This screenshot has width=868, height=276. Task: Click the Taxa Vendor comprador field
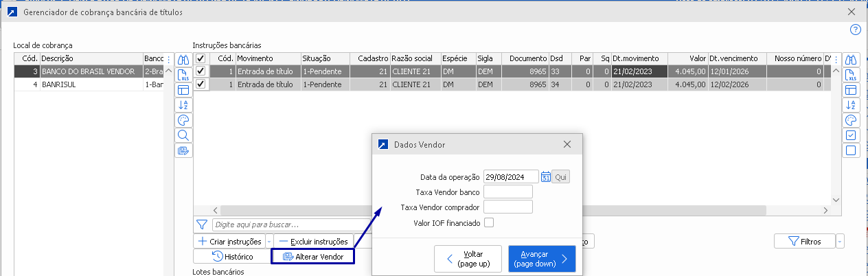point(508,207)
